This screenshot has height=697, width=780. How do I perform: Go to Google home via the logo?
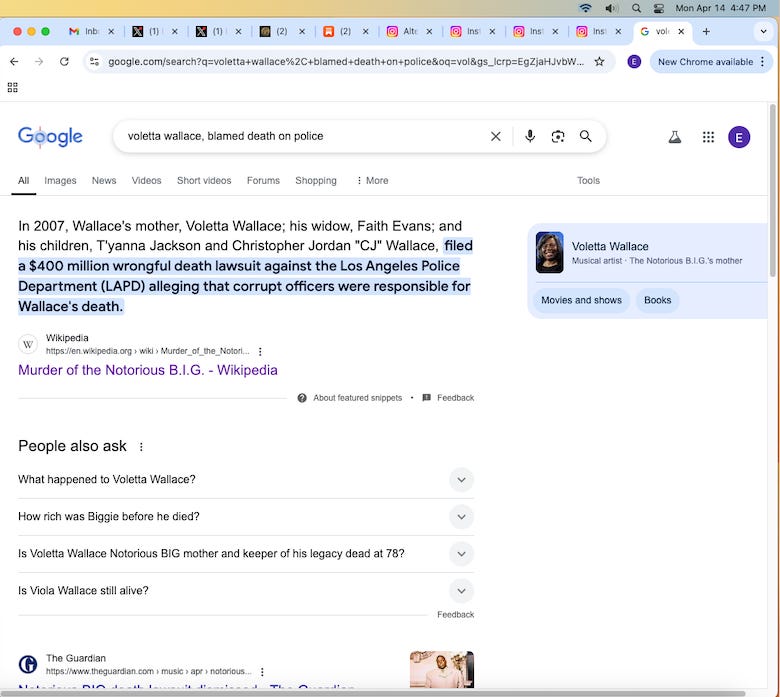(50, 136)
